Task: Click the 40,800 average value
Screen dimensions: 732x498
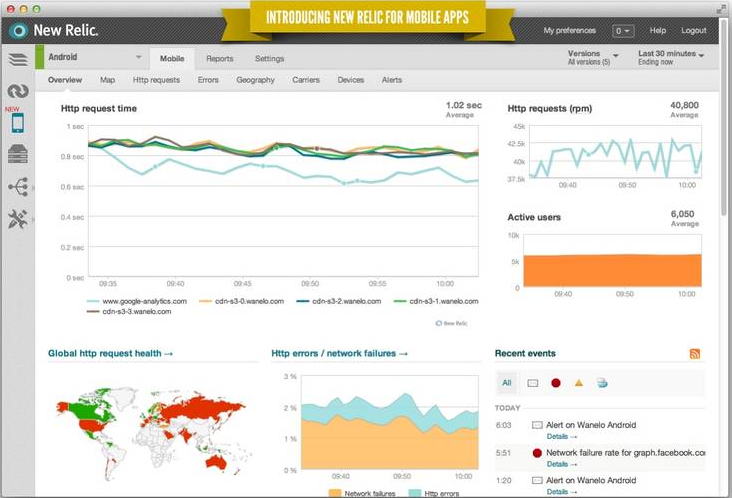Action: click(684, 105)
